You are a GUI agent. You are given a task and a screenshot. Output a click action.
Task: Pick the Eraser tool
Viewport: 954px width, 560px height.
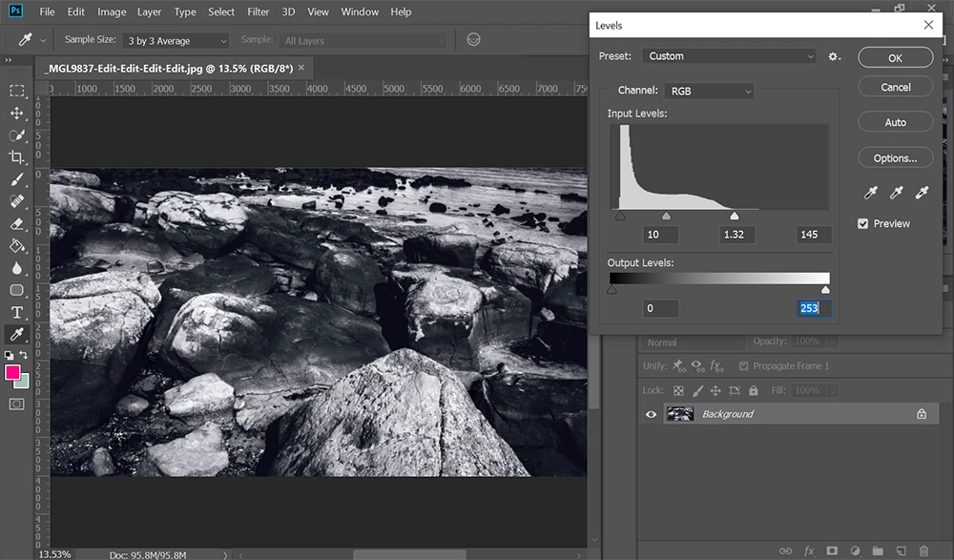(16, 224)
